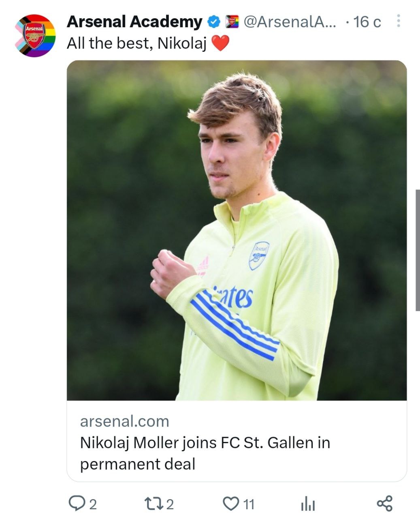Click the blue verified badge
Viewport: 420px width, 519px height.
[213, 22]
